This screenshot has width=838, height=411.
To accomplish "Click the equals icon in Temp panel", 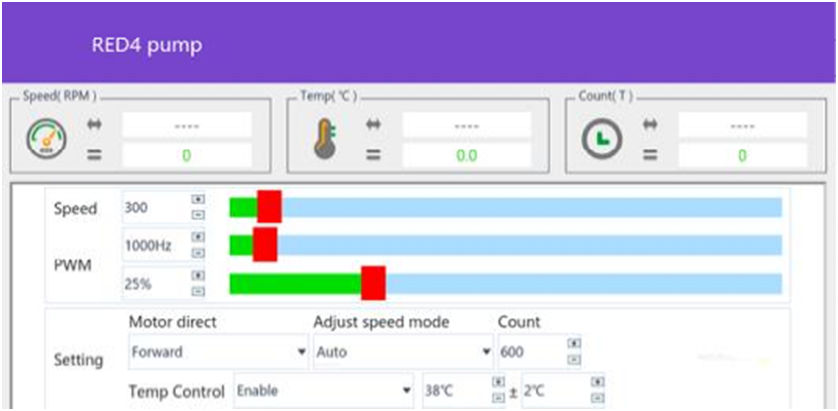I will (374, 155).
